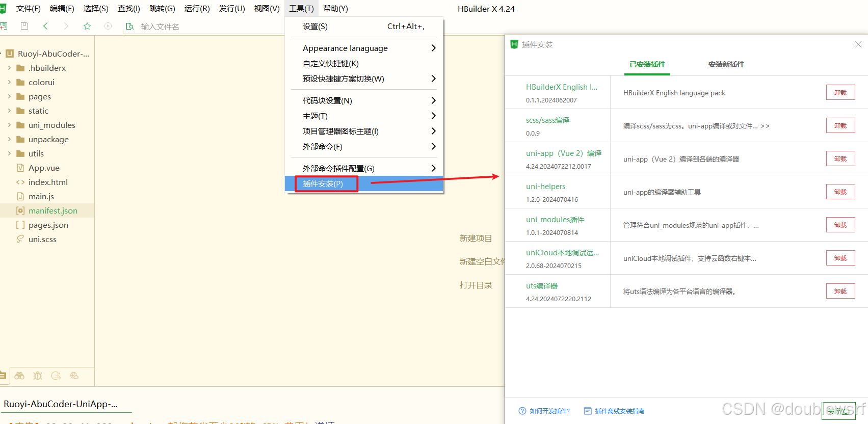Image resolution: width=868 pixels, height=424 pixels.
Task: Click the scss/sass description >> more link
Action: (x=765, y=126)
